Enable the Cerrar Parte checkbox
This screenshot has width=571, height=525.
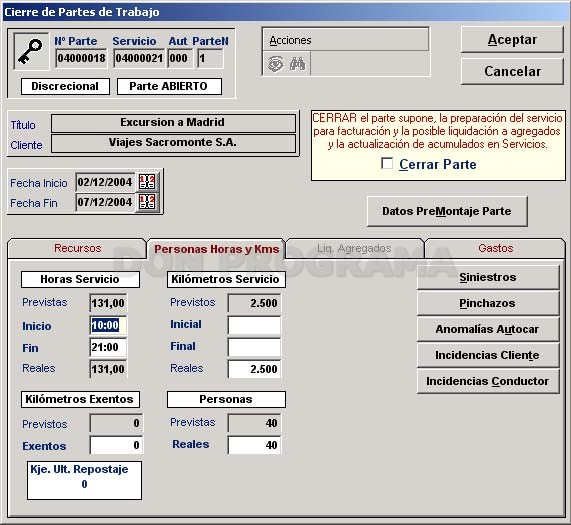pos(387,163)
